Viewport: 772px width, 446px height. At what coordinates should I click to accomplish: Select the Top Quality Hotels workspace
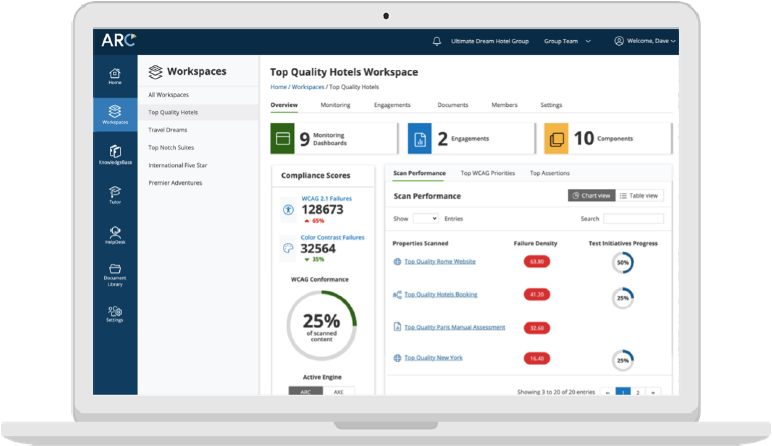coord(199,113)
